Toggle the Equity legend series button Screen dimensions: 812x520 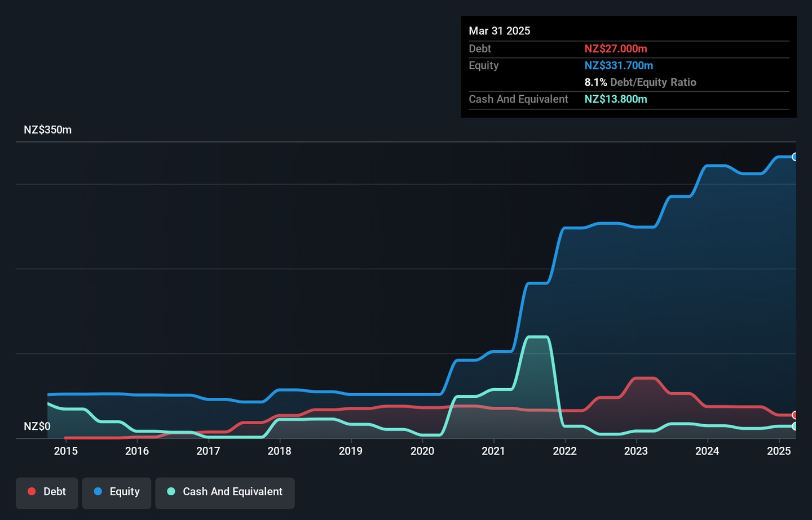(117, 492)
